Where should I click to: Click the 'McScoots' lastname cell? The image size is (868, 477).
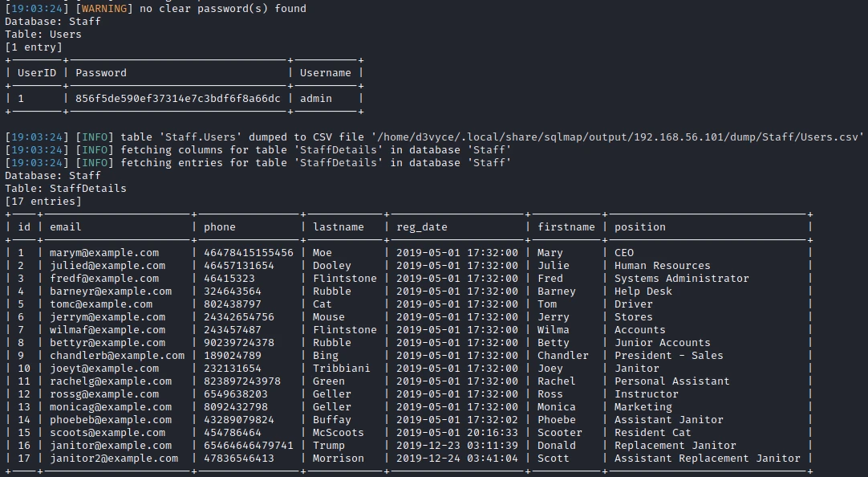point(339,433)
